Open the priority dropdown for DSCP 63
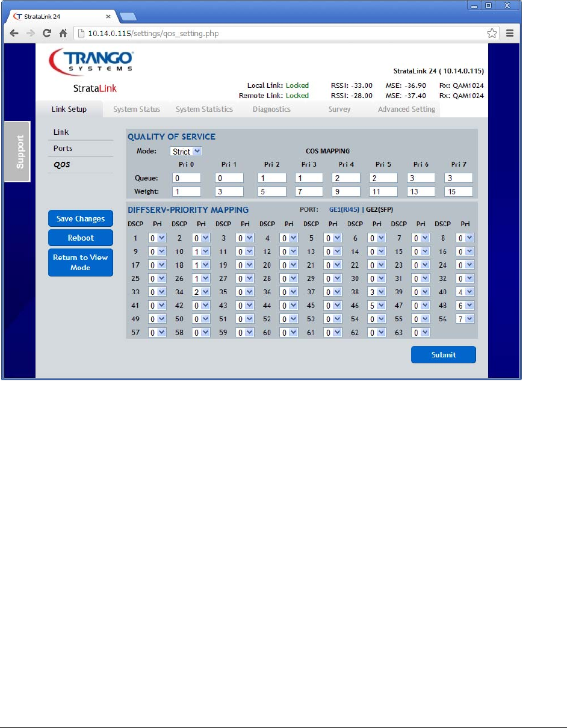The image size is (567, 728). tap(421, 332)
